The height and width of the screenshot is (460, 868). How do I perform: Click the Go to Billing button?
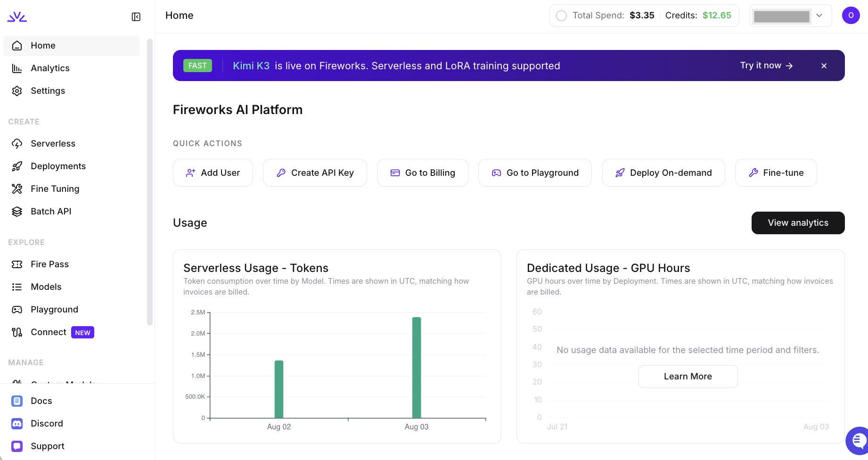(423, 173)
